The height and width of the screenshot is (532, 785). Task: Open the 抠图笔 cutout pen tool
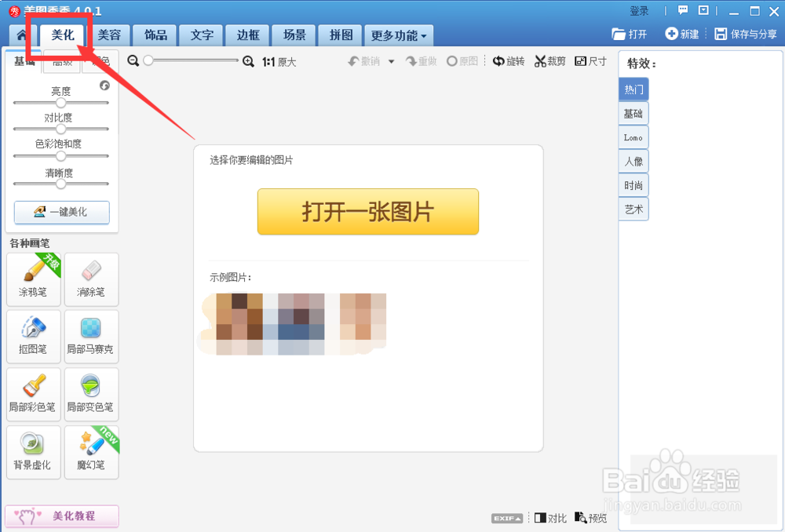coord(33,337)
